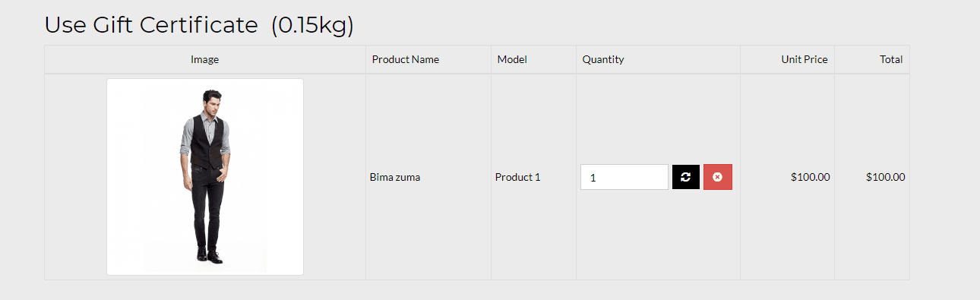This screenshot has width=980, height=300.
Task: Click the Unit Price column header
Action: click(805, 59)
